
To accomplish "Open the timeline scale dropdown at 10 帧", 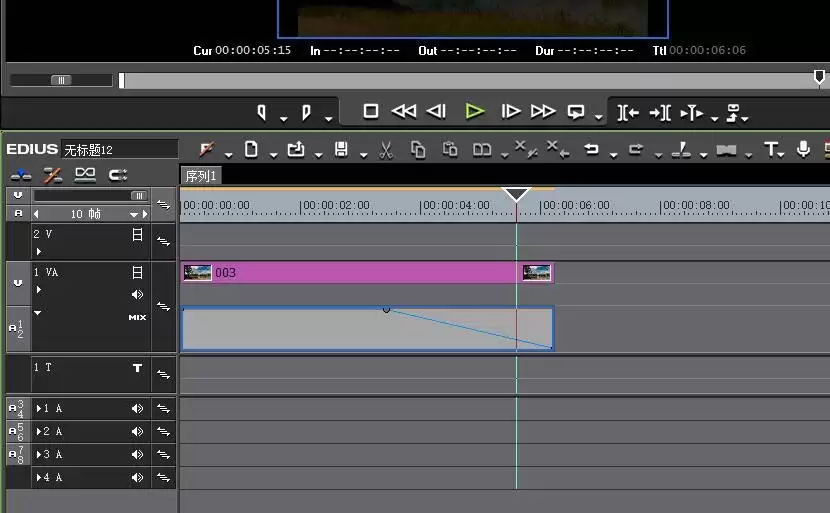I will (133, 214).
